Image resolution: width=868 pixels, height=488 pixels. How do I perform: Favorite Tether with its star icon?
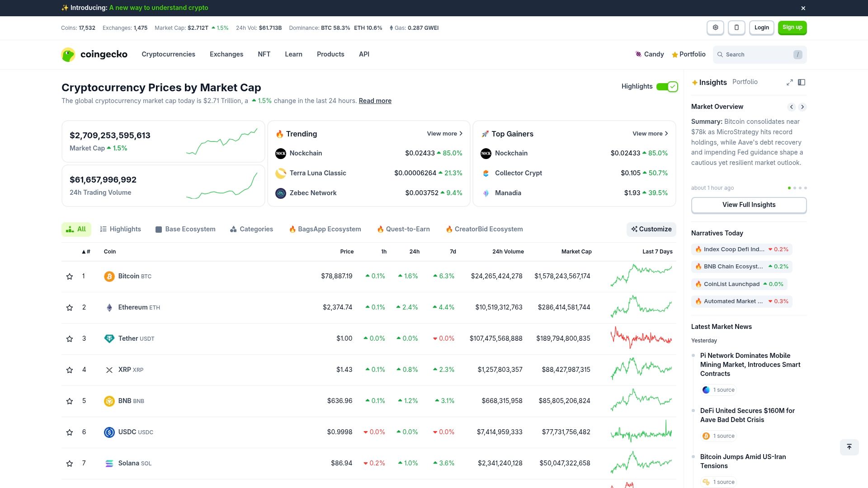(x=70, y=339)
